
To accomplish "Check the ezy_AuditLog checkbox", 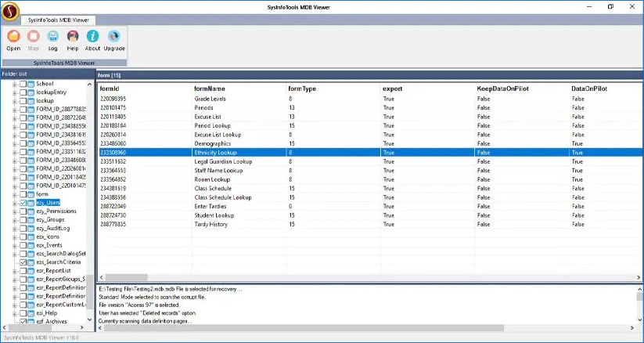I will pyautogui.click(x=23, y=228).
